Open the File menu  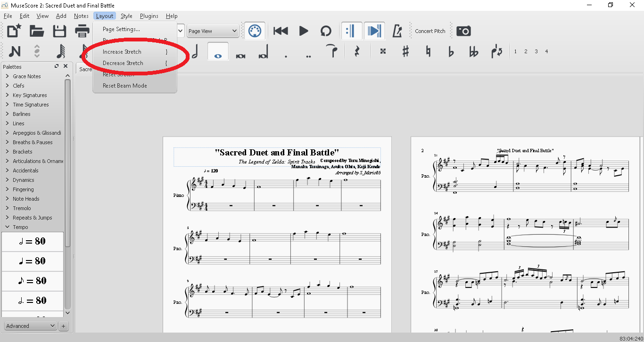coord(8,16)
